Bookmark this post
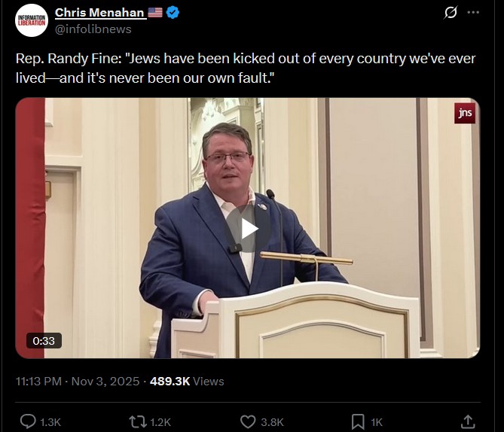Screen dimensions: 504x432 coord(358,421)
